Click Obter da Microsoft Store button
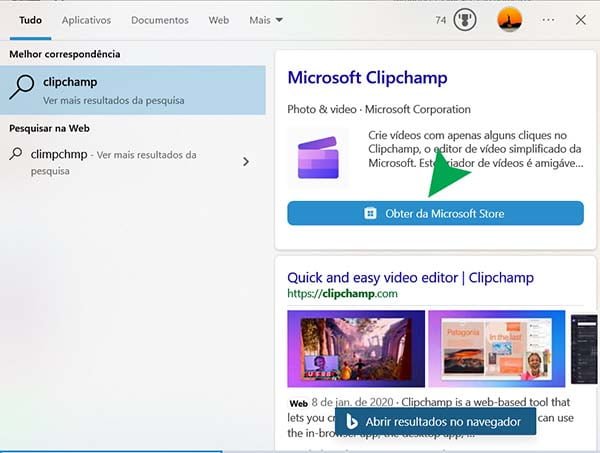 [435, 213]
